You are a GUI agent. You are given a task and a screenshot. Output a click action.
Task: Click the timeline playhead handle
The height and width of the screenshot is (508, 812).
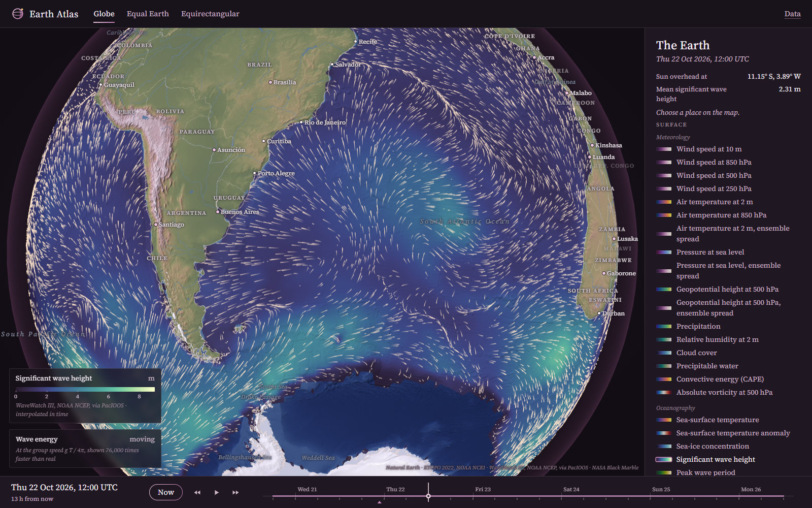coord(428,496)
